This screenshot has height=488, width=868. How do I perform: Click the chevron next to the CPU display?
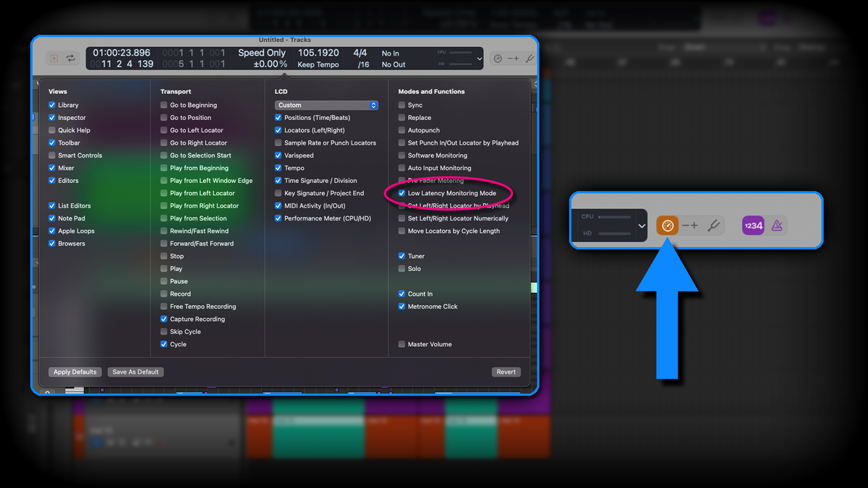[x=478, y=59]
